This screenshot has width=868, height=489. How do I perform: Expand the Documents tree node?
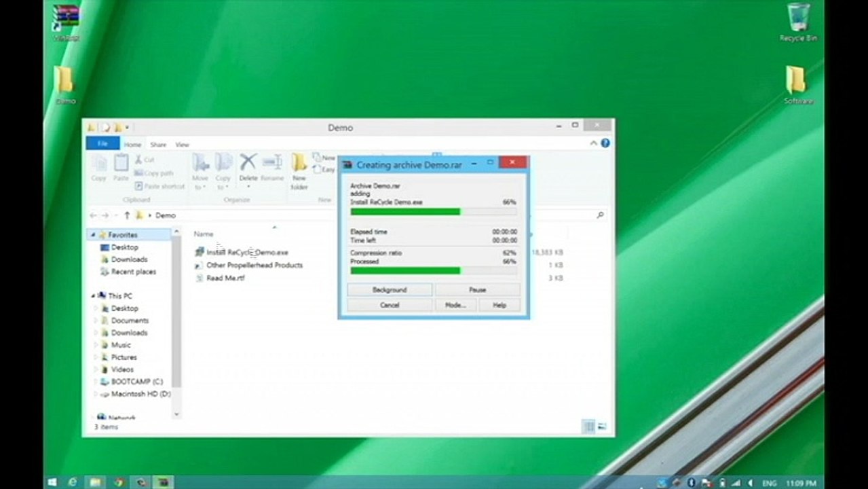96,321
